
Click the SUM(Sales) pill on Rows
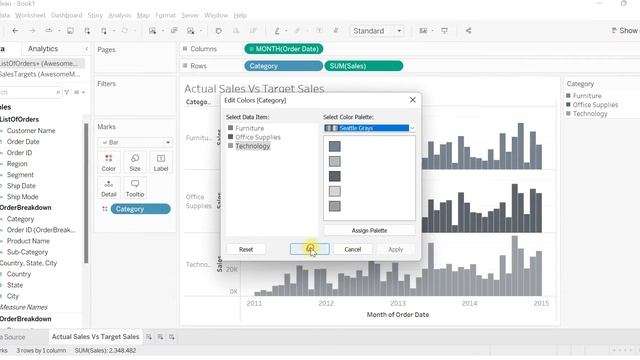364,66
